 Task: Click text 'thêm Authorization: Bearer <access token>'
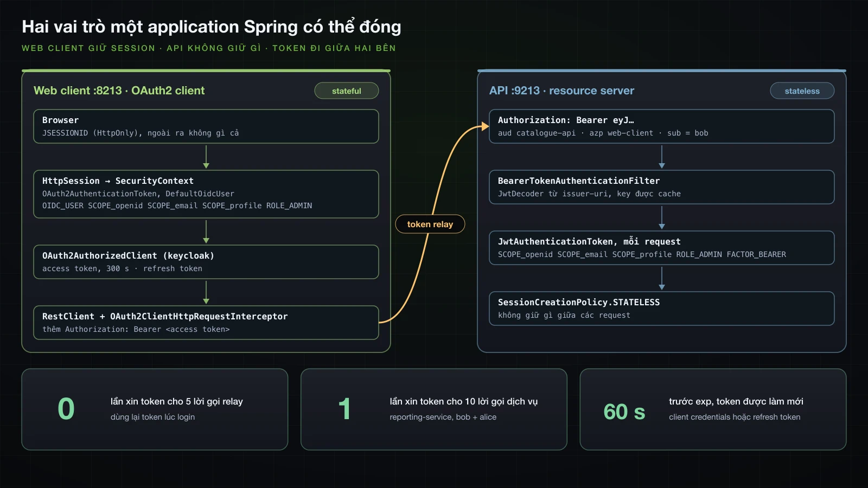136,329
